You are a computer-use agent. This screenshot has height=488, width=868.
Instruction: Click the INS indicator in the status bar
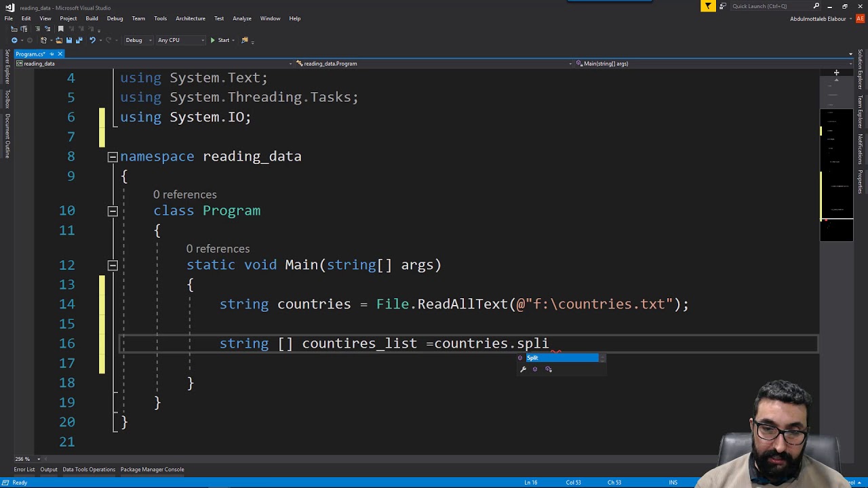point(673,483)
